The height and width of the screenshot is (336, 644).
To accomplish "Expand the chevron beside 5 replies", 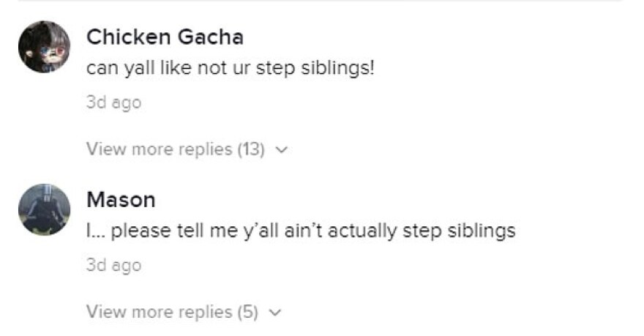I will tap(276, 313).
